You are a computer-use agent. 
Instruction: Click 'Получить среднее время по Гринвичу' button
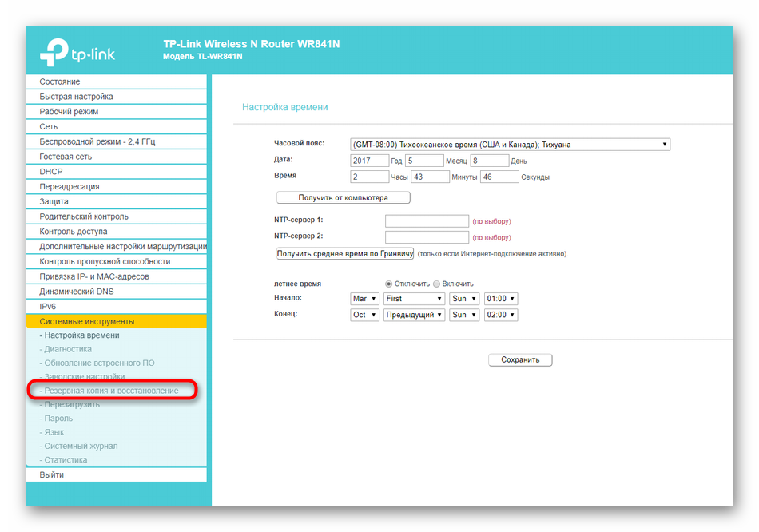click(344, 254)
